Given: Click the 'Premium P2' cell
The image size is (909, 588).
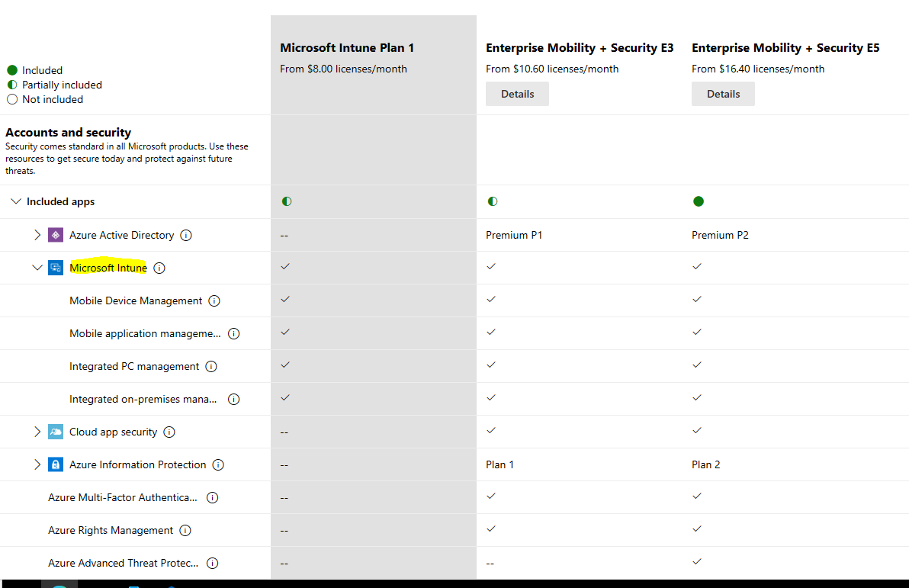Looking at the screenshot, I should 720,235.
